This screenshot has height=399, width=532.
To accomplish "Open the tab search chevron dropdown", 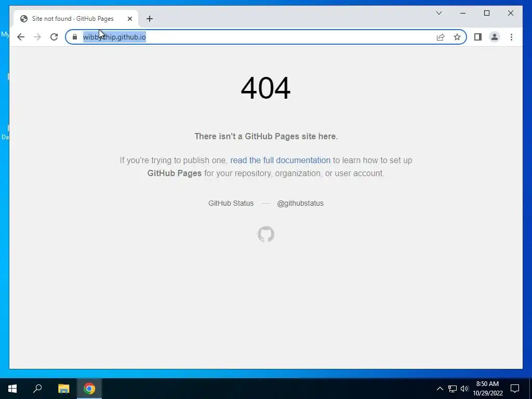I will click(438, 13).
